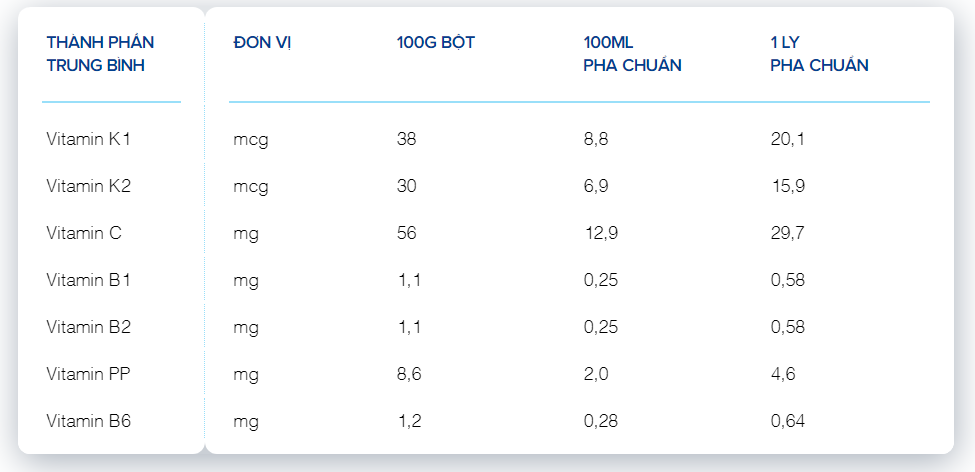Click the Vitamin B1 row label
This screenshot has height=472, width=975.
tap(88, 280)
